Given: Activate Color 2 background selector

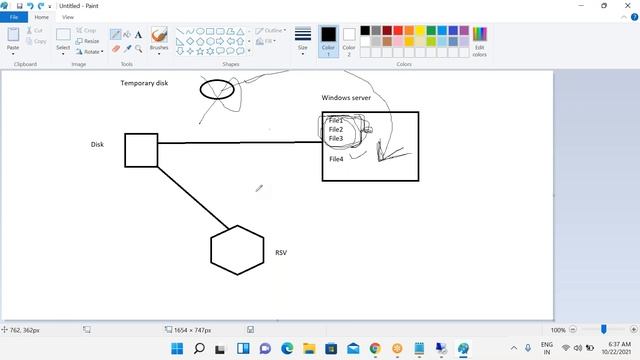Looking at the screenshot, I should point(349,41).
